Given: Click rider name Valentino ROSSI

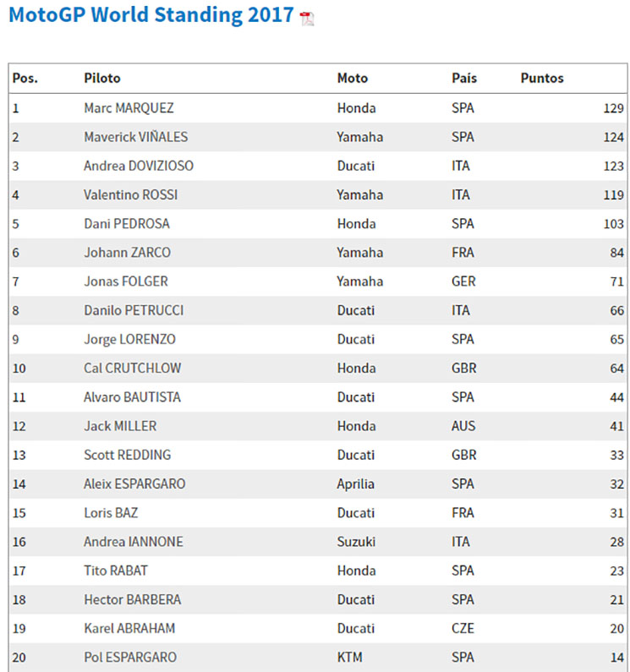Looking at the screenshot, I should 131,195.
